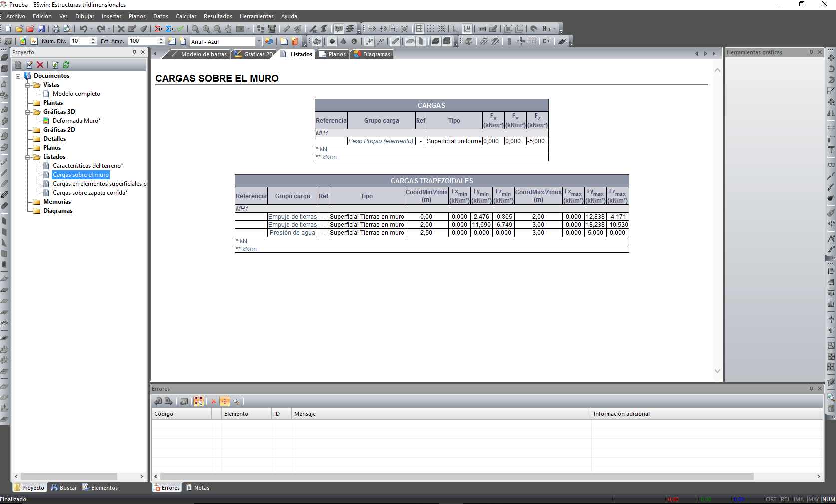Open the Calcular menu
This screenshot has width=836, height=504.
coord(186,16)
